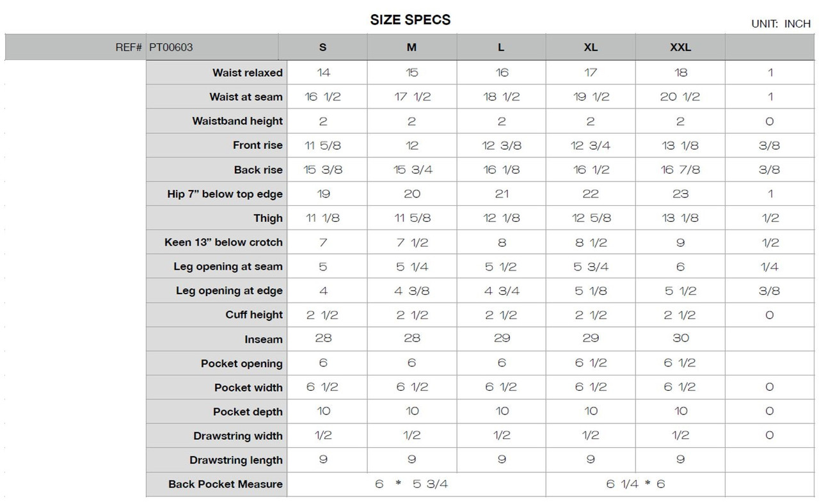Screen dimensions: 819x504
Task: Click the Keen 13" below crotch label
Action: pyautogui.click(x=223, y=243)
